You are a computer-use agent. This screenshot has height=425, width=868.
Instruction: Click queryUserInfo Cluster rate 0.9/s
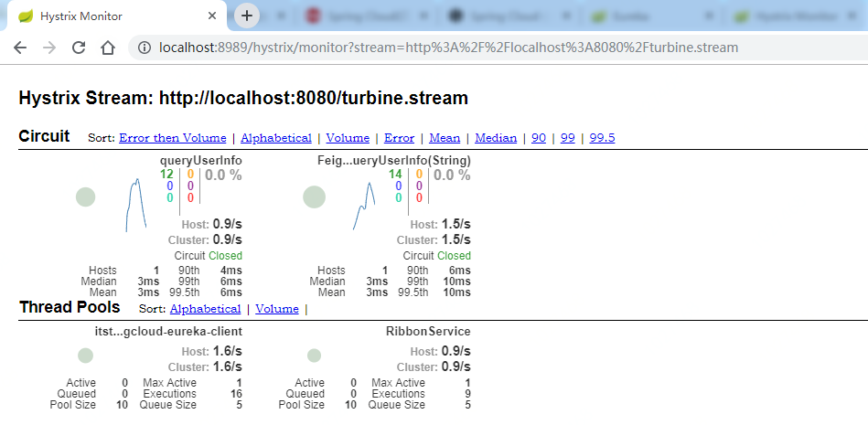pos(228,239)
